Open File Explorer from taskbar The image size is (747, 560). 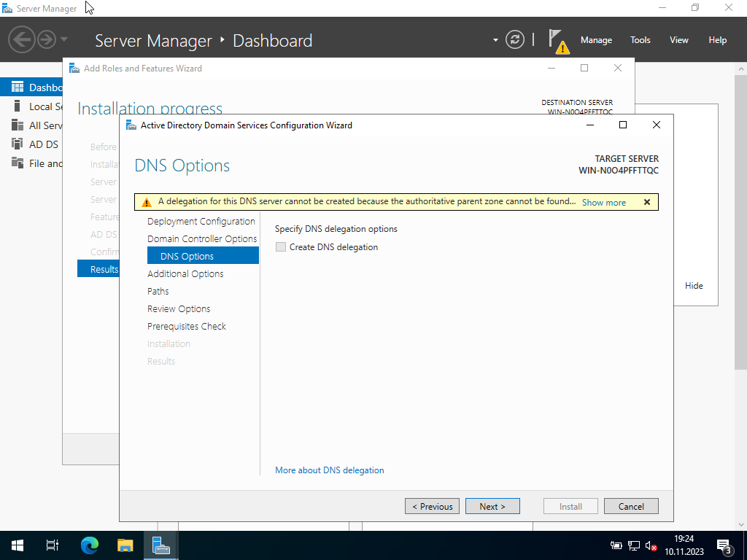tap(125, 545)
